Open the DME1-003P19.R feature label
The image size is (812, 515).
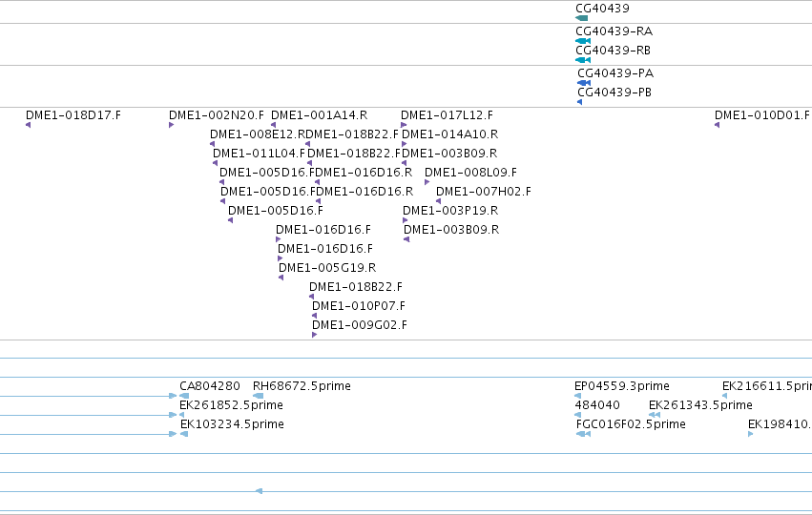click(x=450, y=210)
